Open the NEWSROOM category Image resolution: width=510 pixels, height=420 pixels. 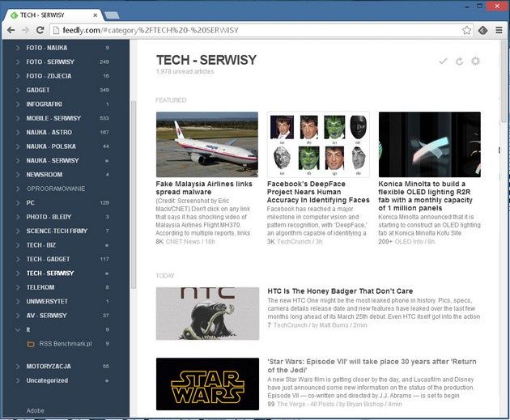point(45,175)
